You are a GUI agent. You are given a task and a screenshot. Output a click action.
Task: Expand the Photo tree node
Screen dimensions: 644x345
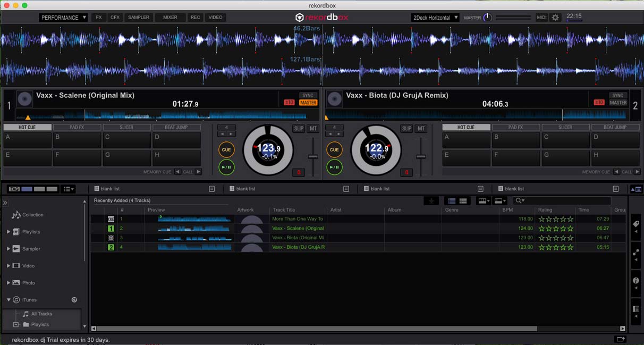(9, 283)
